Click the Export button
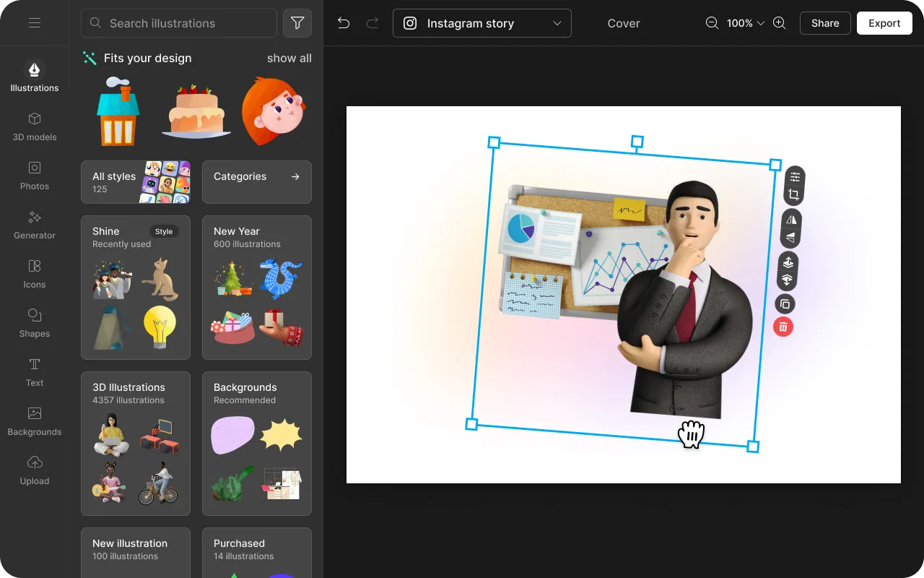Image resolution: width=924 pixels, height=578 pixels. pos(884,23)
